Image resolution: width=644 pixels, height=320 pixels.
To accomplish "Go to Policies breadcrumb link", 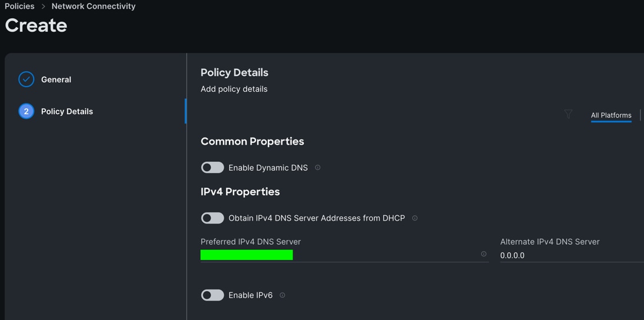I will point(19,6).
